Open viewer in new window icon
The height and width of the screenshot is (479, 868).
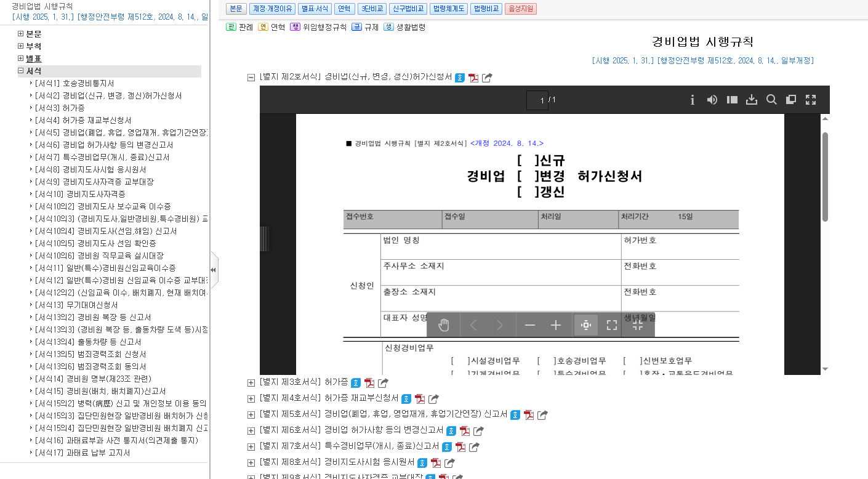791,100
